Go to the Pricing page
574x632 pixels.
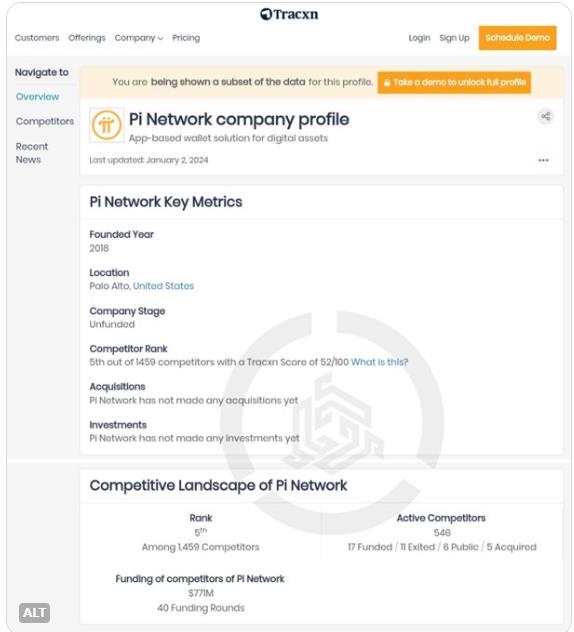click(x=186, y=38)
